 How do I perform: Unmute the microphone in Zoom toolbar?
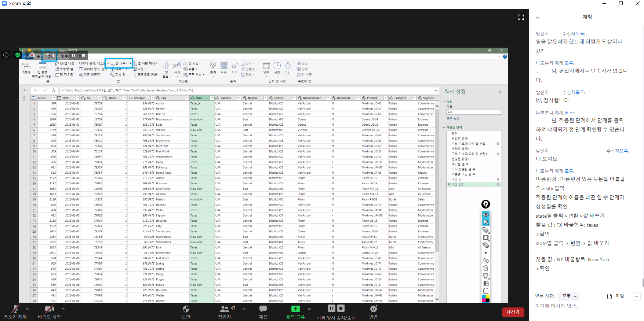[x=15, y=309]
